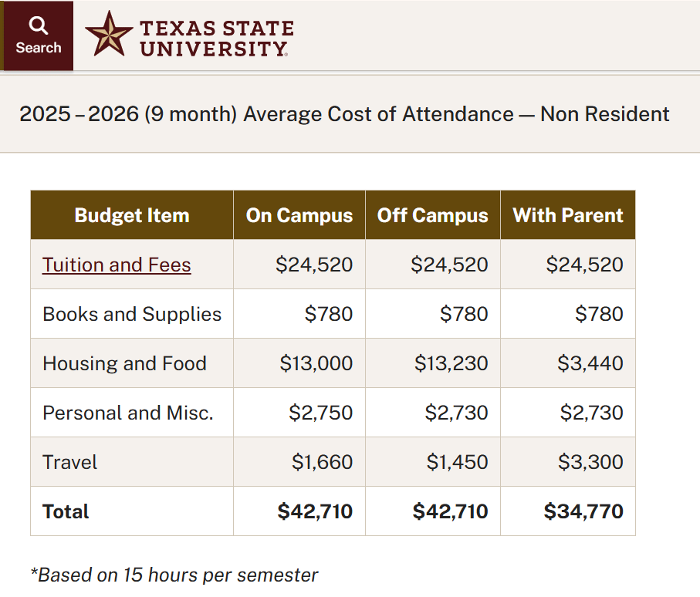Screen dimensions: 700x597
Task: Open the Tuition and Fees link
Action: [x=116, y=265]
